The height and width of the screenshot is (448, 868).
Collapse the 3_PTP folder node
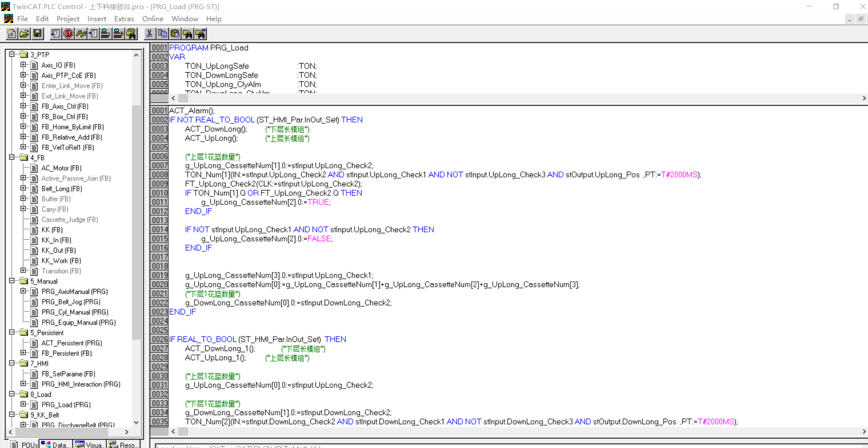(12, 54)
